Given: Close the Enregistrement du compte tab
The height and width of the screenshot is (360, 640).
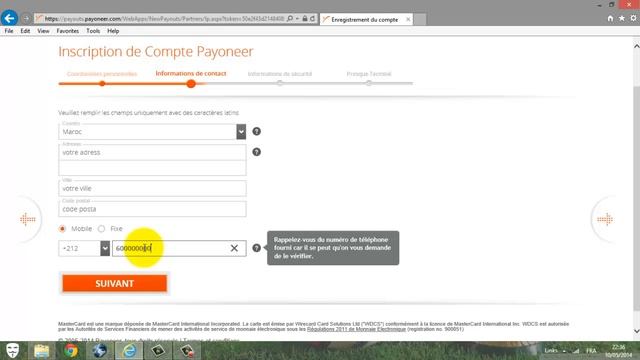Looking at the screenshot, I should (408, 19).
